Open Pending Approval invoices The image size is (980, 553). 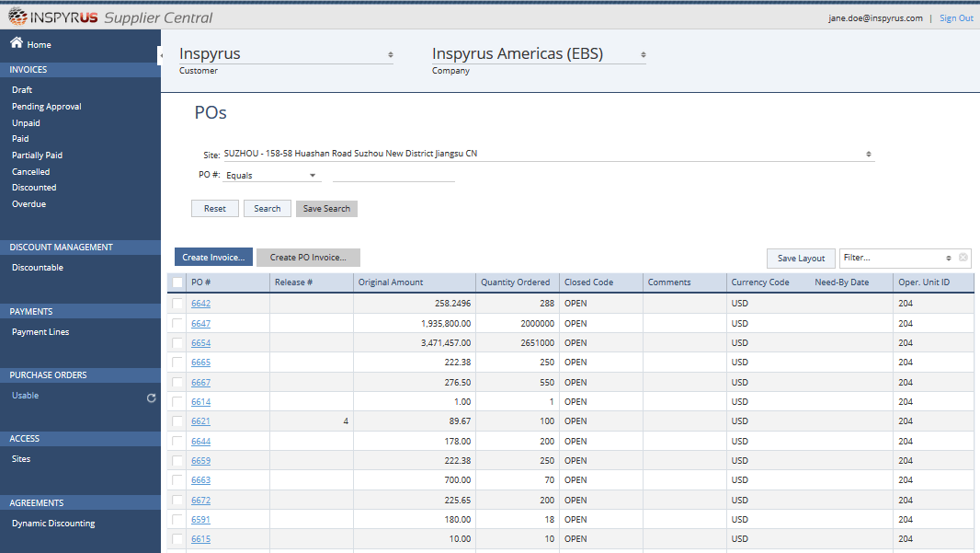(x=46, y=107)
